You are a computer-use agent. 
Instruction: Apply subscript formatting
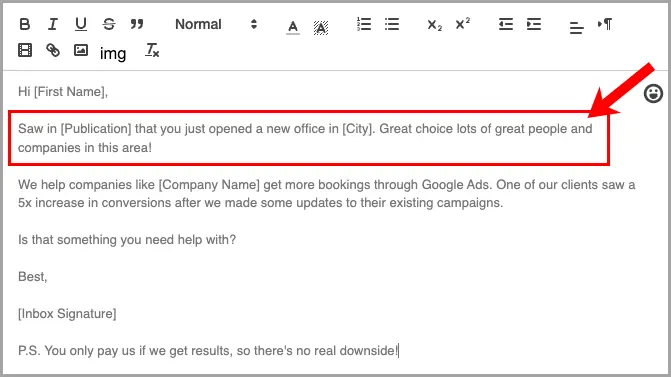pos(435,25)
